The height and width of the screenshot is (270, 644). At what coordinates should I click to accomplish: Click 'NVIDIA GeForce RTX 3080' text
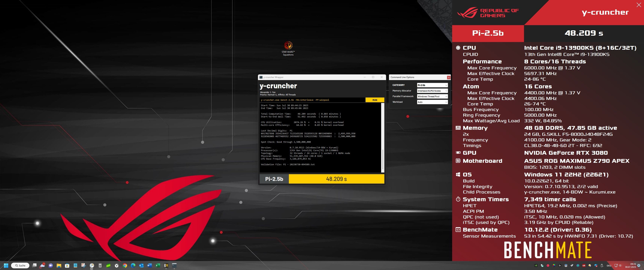566,153
